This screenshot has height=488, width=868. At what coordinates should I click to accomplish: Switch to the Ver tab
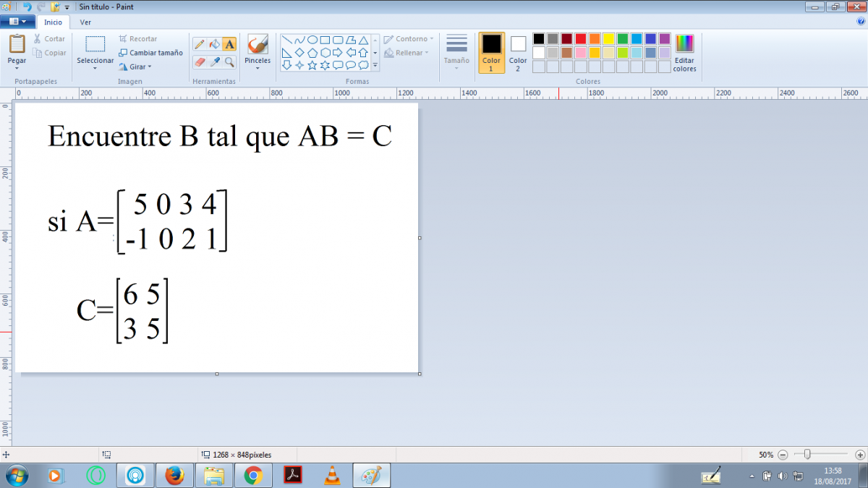pos(85,22)
